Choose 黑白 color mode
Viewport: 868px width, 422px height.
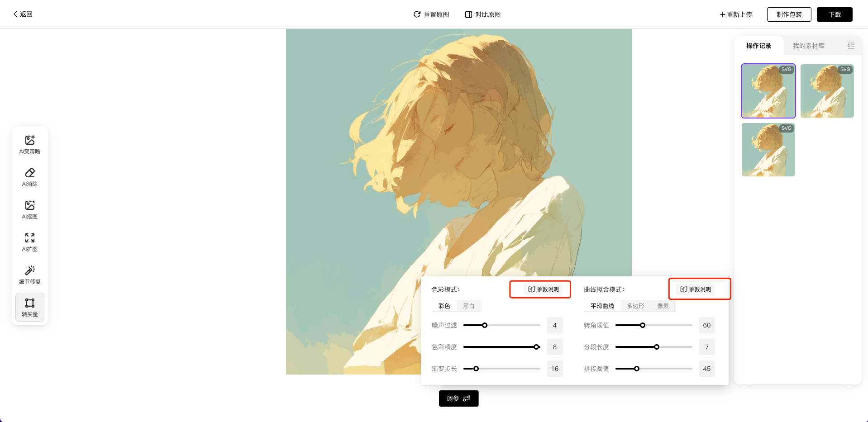(x=469, y=306)
